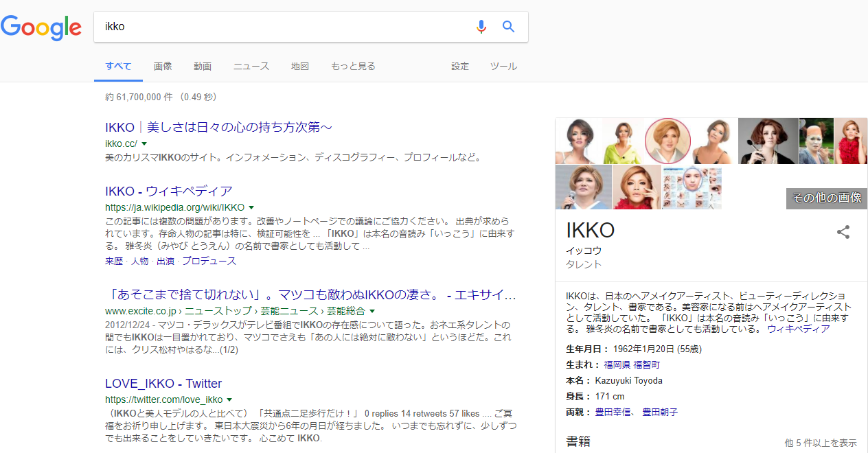The height and width of the screenshot is (453, 868).
Task: Open IKKO - ウィキペディア result
Action: pos(169,191)
